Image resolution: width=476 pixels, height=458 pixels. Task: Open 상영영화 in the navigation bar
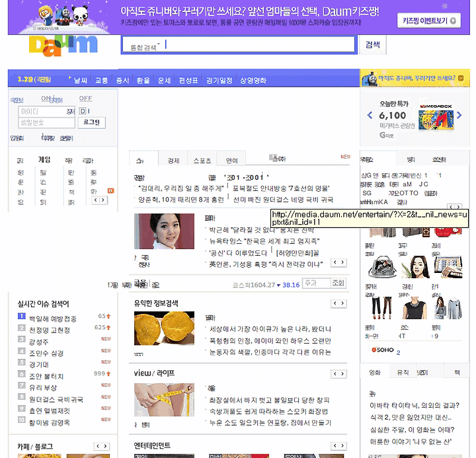point(253,81)
